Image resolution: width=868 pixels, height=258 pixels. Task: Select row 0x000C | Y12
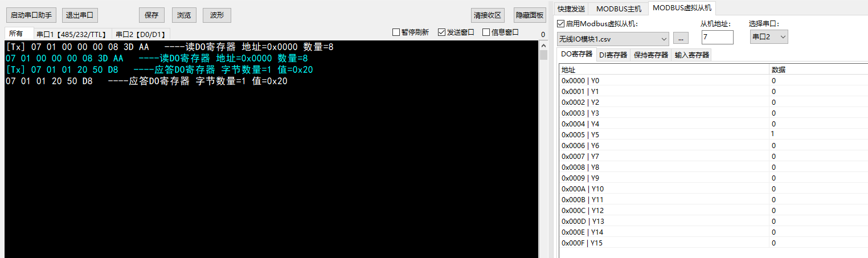point(713,210)
